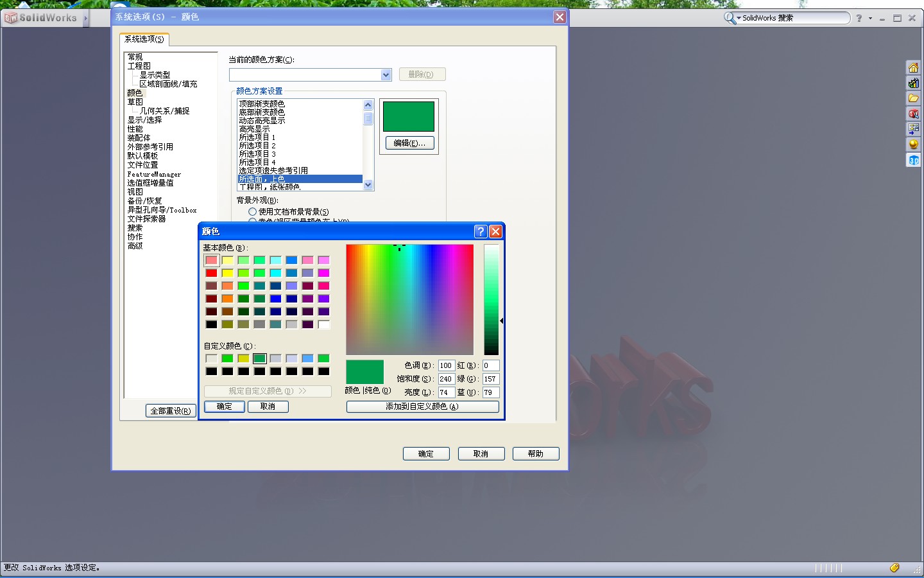Click the SolidWorks logo in the title bar
Image resolution: width=924 pixels, height=578 pixels.
[40, 18]
